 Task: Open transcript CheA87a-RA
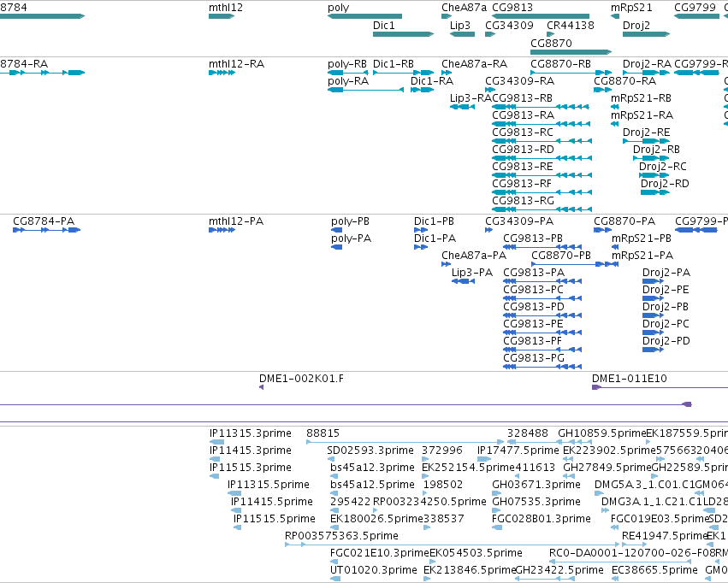pos(475,64)
